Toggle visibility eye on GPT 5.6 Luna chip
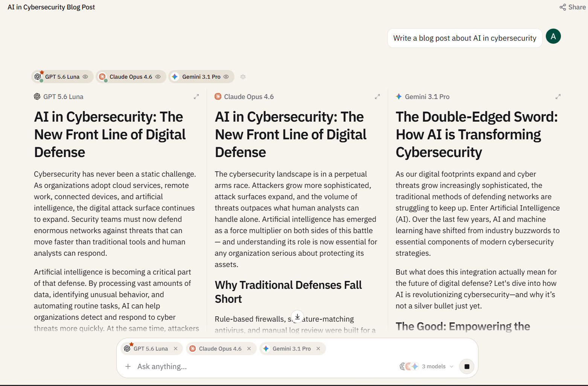588x386 pixels. (x=85, y=77)
